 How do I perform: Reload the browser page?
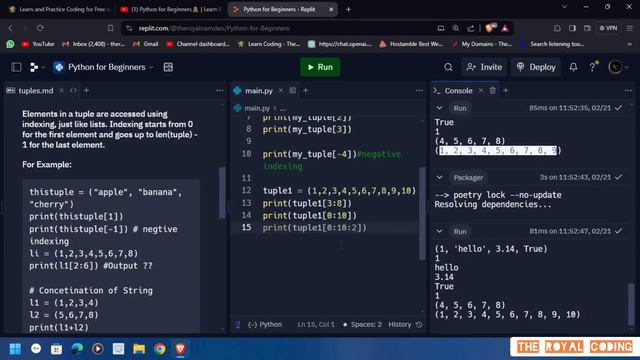pos(40,28)
